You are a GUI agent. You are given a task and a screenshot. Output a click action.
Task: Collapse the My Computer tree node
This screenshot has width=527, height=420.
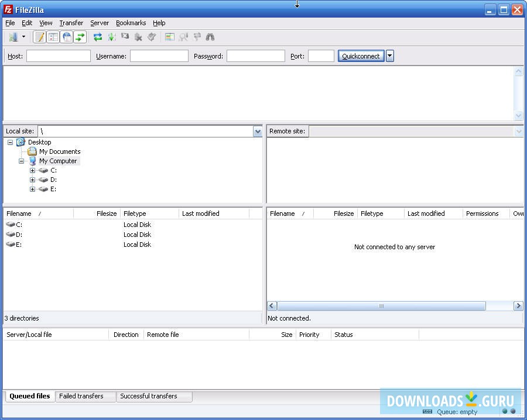(22, 161)
